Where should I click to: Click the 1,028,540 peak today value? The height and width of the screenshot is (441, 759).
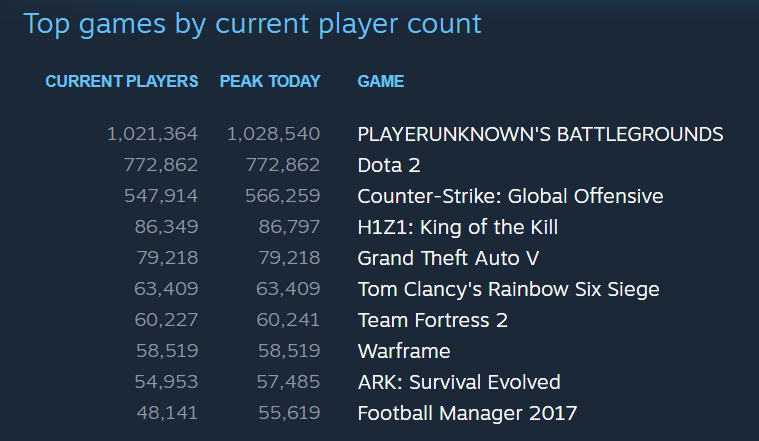274,134
